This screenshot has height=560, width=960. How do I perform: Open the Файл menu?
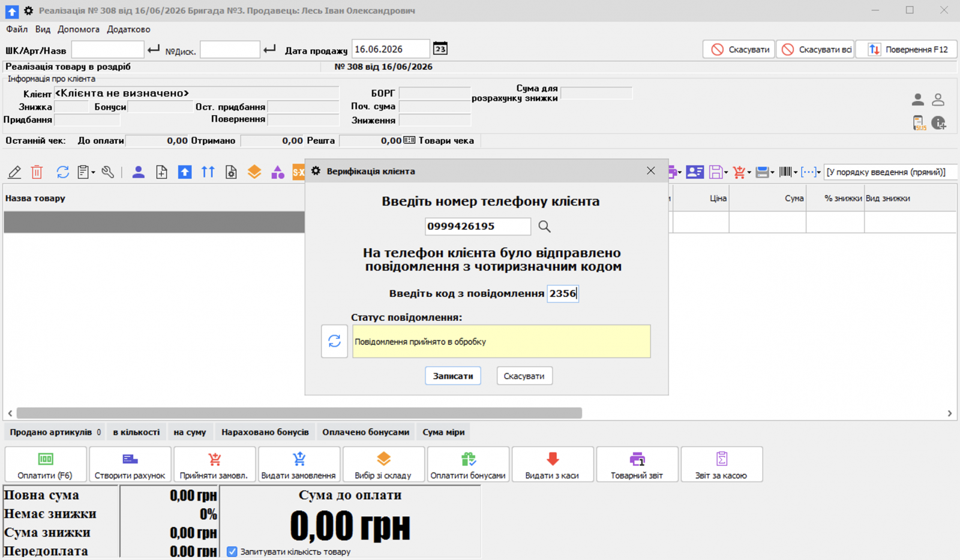17,29
